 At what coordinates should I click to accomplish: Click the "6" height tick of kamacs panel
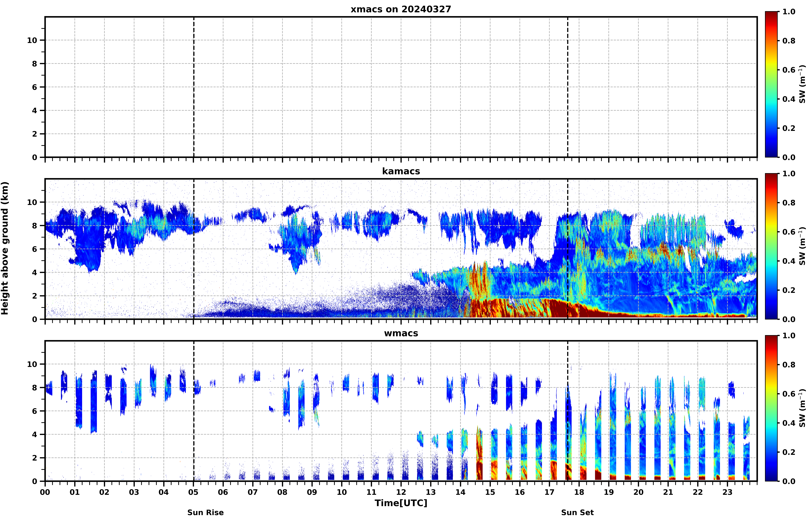pyautogui.click(x=35, y=249)
